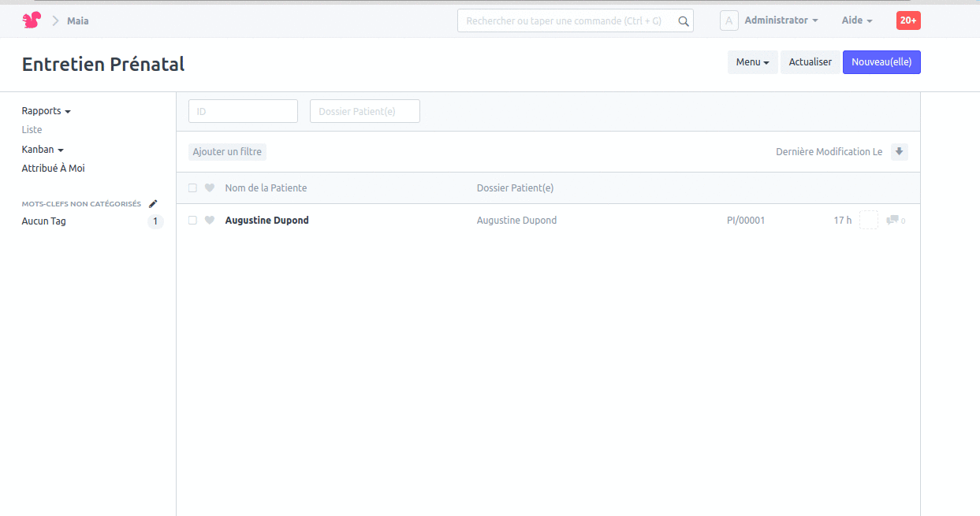Open the Administrator user menu
Viewport: 980px width, 516px height.
click(x=781, y=20)
